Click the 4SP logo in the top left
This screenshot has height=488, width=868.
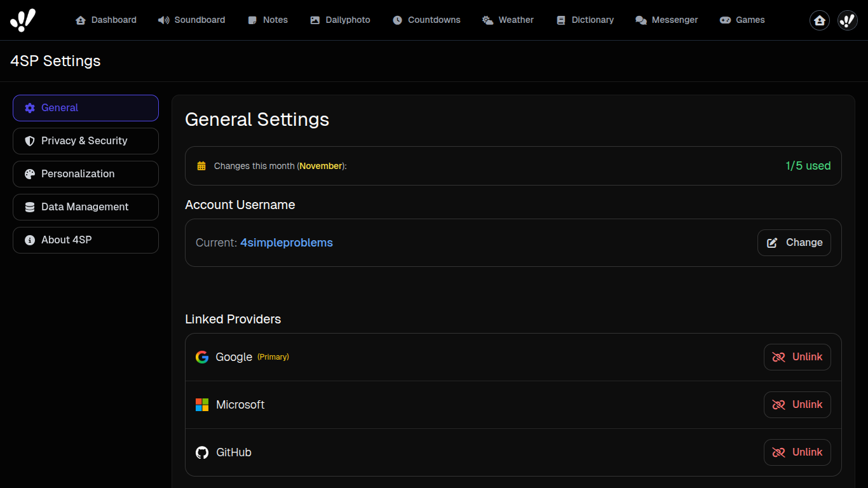coord(23,19)
